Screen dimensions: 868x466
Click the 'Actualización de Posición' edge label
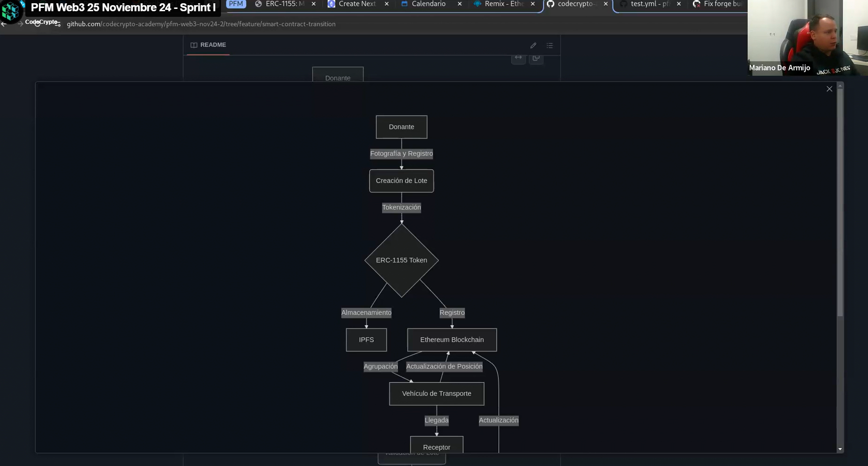click(x=444, y=366)
